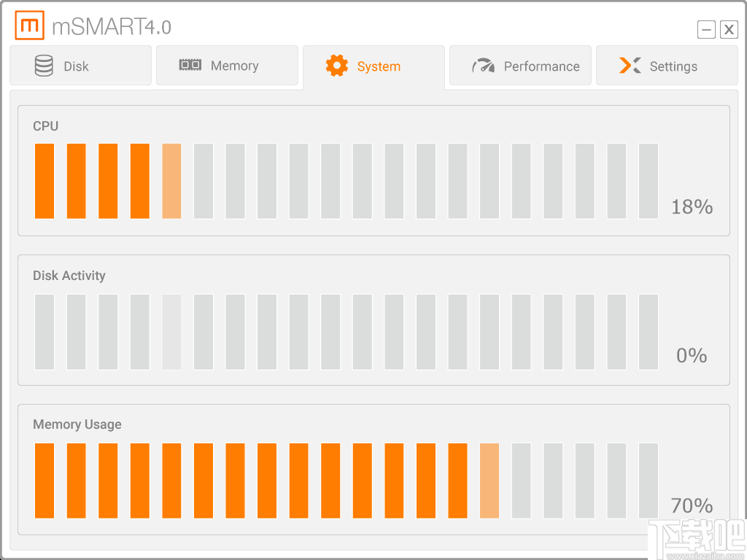747x560 pixels.
Task: Select the active System tab
Action: click(x=374, y=66)
